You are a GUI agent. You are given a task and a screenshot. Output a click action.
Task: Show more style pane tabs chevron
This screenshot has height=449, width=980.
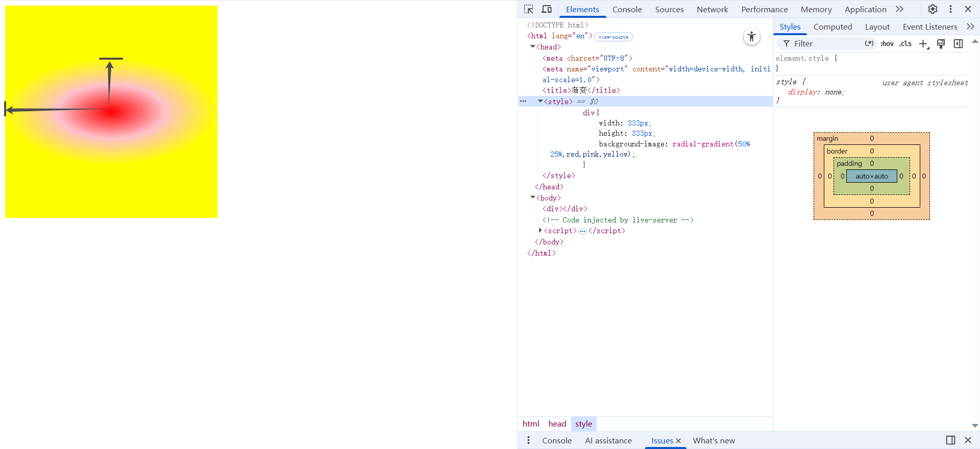coord(970,27)
